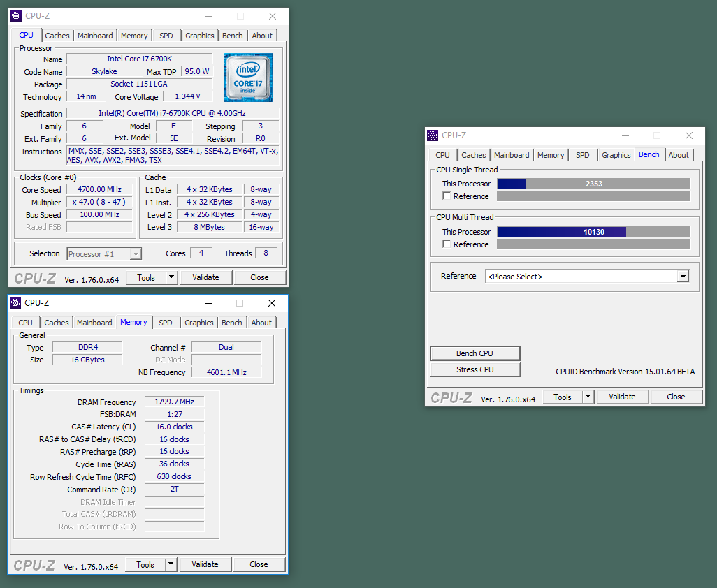This screenshot has height=588, width=717.
Task: Click the NB Frequency value 4601.1 MHz
Action: pyautogui.click(x=226, y=372)
